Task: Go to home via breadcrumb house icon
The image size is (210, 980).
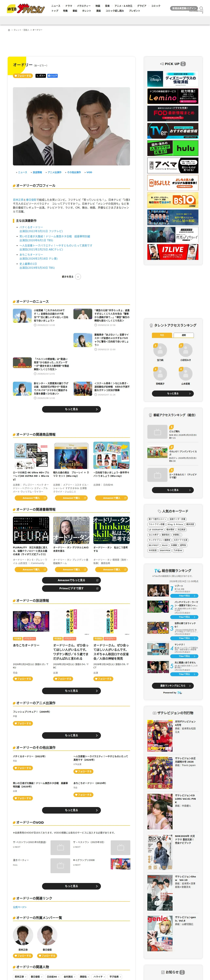Action: pyautogui.click(x=9, y=30)
